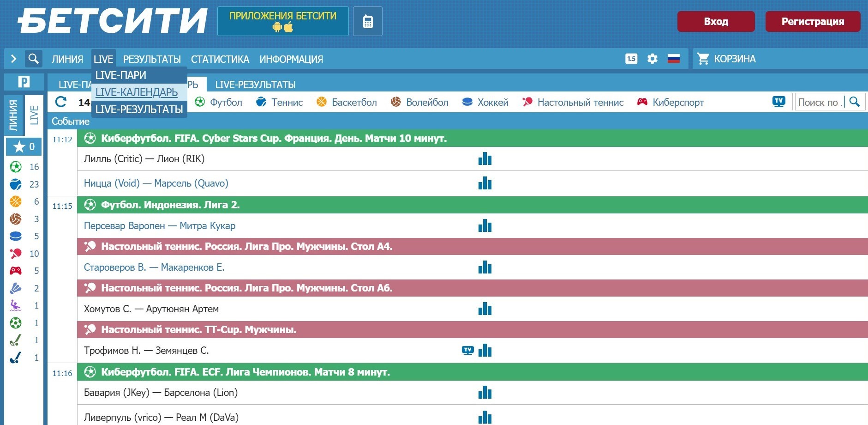Image resolution: width=868 pixels, height=425 pixels.
Task: Toggle the Волейбол filter in the filter bar
Action: click(419, 102)
